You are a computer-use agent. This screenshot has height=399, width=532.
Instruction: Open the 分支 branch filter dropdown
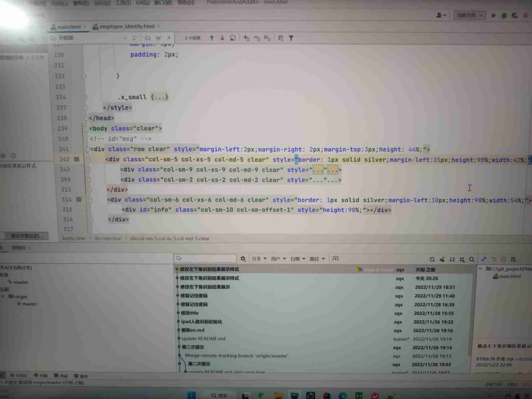[x=259, y=259]
